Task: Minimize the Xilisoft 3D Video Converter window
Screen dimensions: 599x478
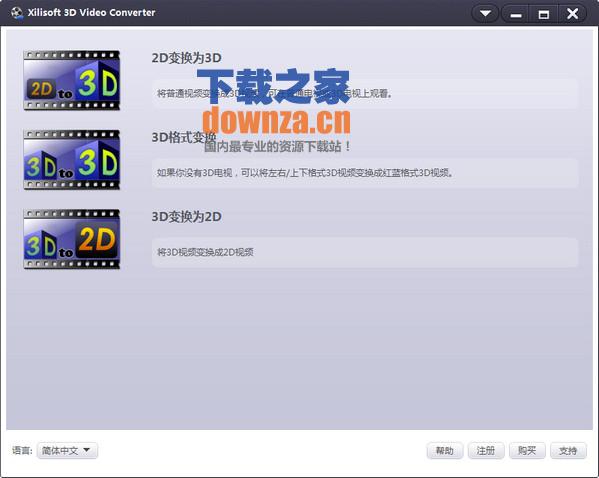Action: (515, 14)
